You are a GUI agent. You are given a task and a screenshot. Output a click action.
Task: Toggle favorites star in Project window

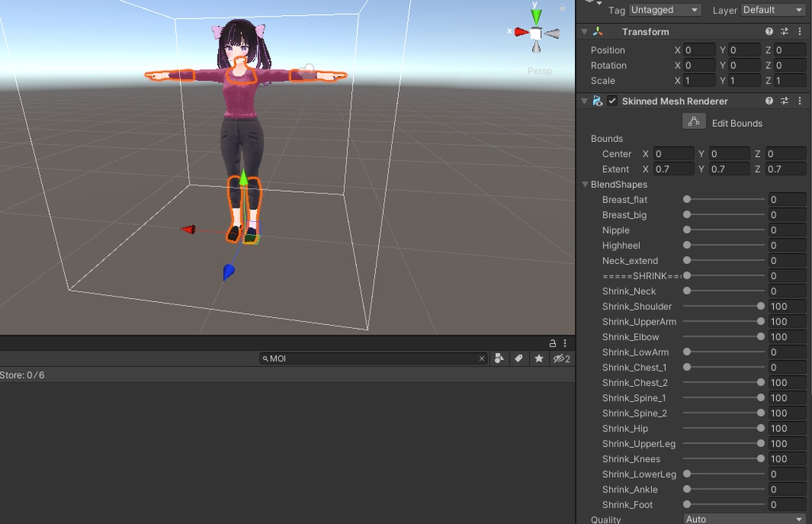(539, 358)
